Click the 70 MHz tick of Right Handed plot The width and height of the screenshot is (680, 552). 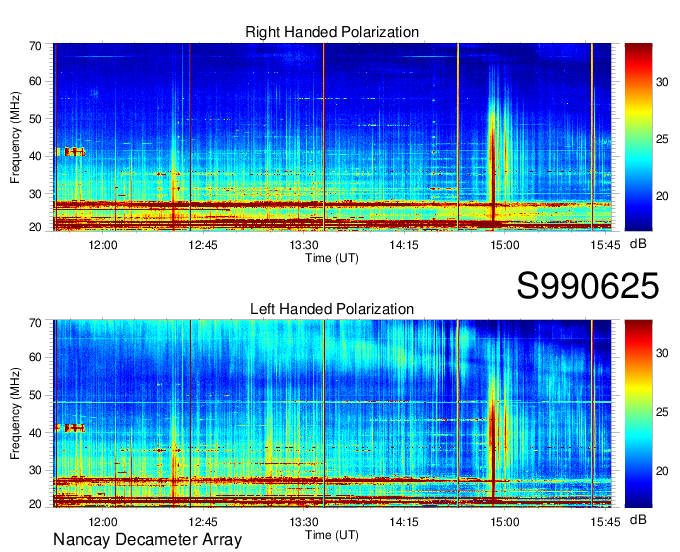point(35,46)
